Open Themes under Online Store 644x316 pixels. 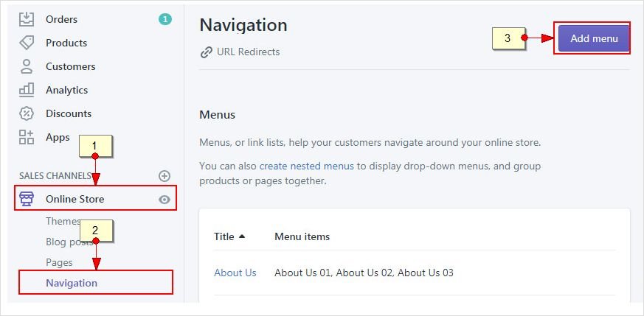click(x=63, y=221)
